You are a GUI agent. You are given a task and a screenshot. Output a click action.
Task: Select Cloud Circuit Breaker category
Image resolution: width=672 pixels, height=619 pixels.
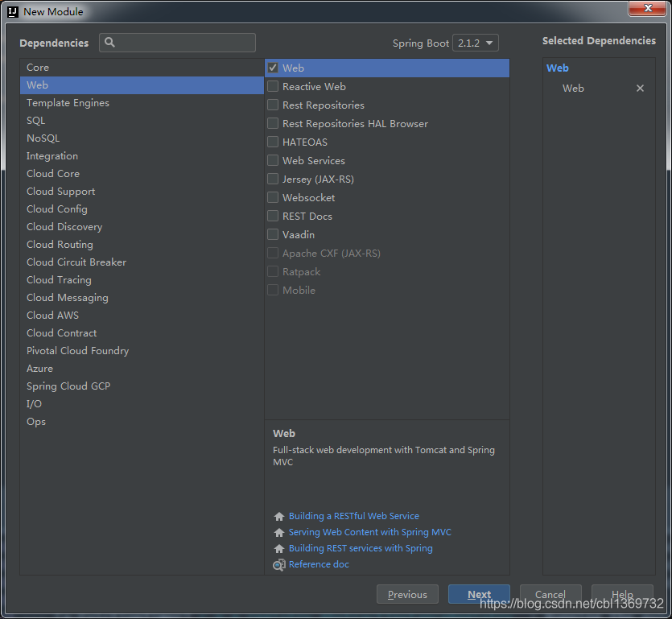pos(76,262)
